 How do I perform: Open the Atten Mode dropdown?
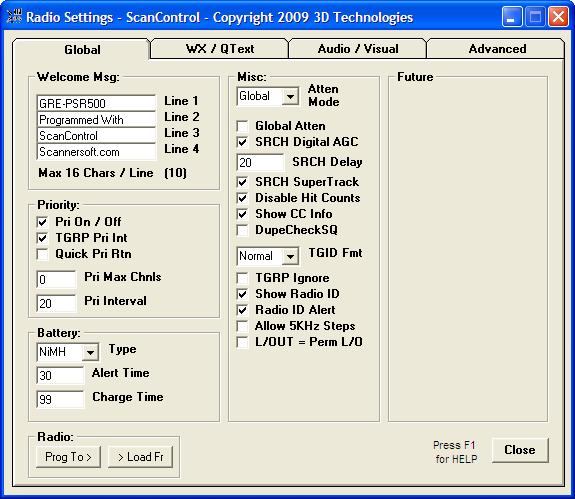[290, 97]
